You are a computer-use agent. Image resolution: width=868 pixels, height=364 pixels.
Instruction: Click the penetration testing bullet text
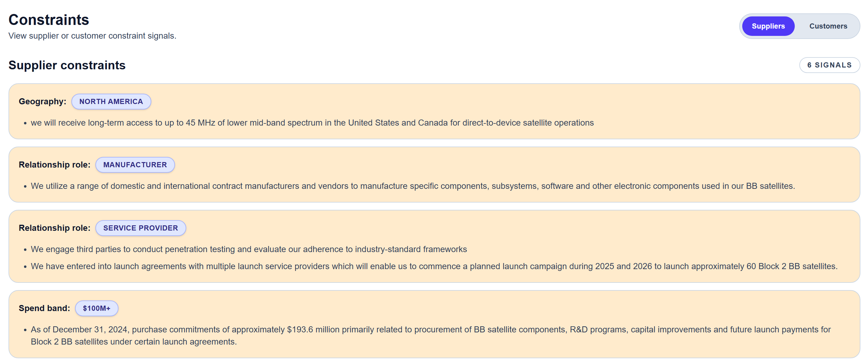[x=249, y=249]
